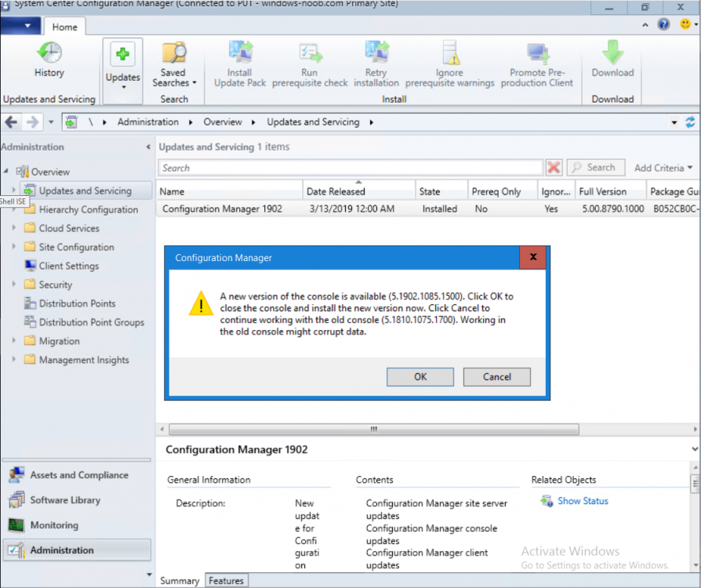Collapse the Administration navigation pane

(148, 147)
